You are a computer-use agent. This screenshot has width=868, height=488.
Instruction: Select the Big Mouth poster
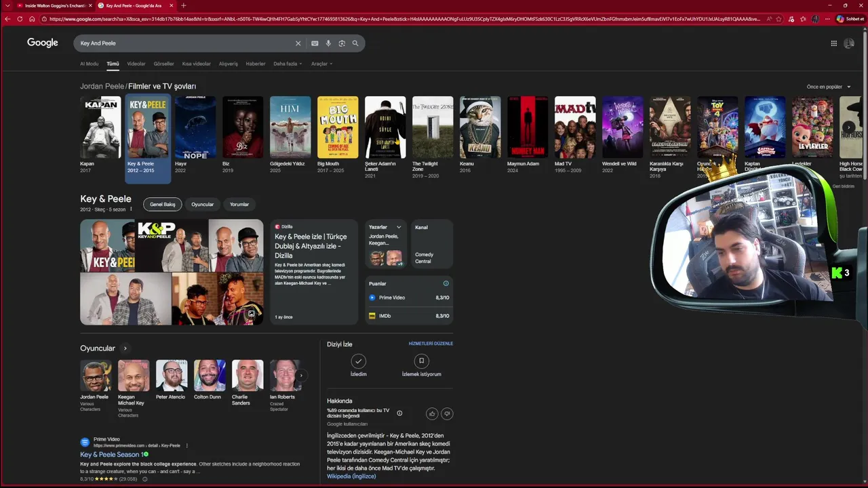point(338,127)
